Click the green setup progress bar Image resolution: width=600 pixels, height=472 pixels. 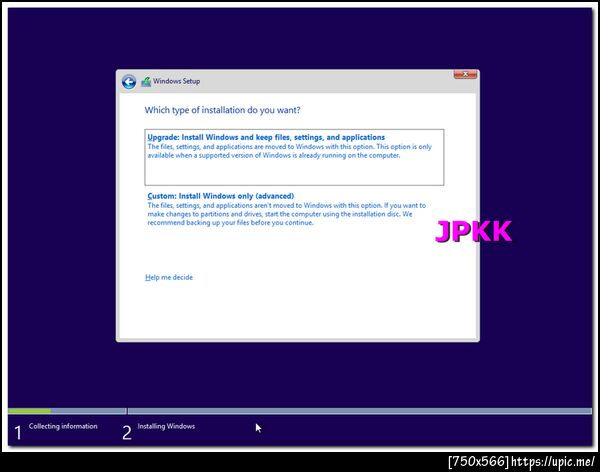point(30,411)
